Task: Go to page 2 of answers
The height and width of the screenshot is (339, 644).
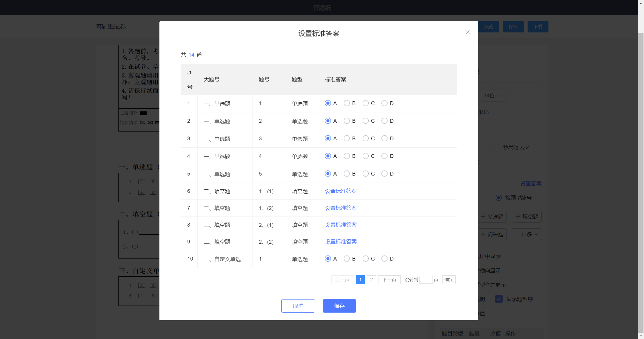Action: click(371, 280)
